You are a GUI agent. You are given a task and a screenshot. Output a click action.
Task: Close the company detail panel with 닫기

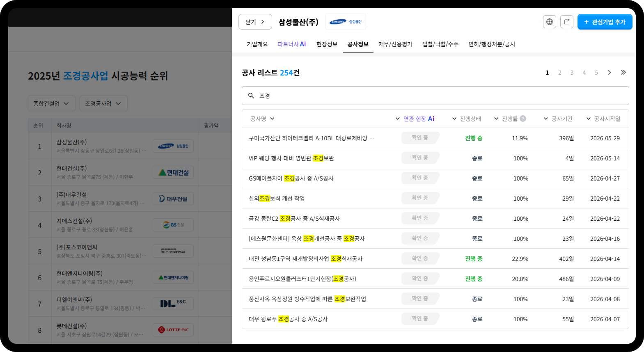click(255, 22)
